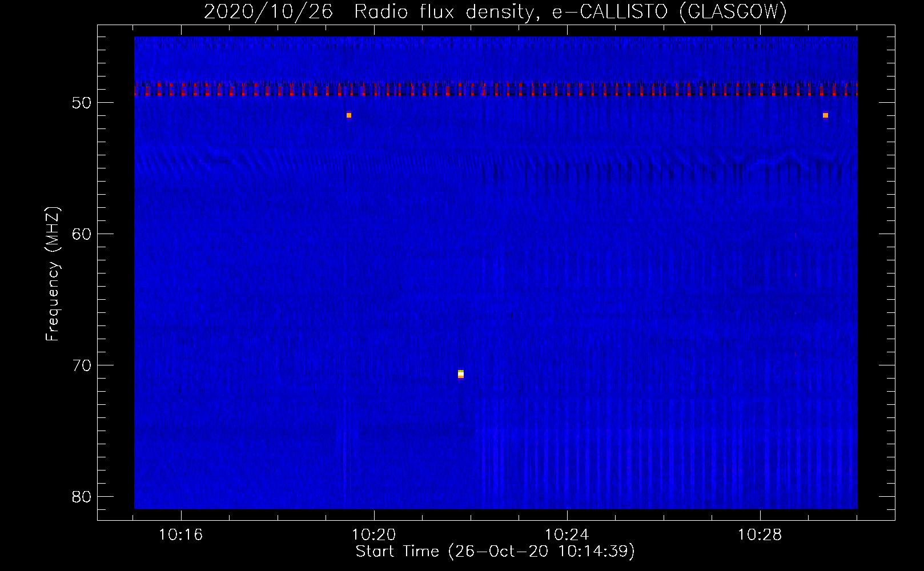Click the orange spot near 51 MHz at 10:19
This screenshot has width=924, height=571.
click(x=349, y=115)
